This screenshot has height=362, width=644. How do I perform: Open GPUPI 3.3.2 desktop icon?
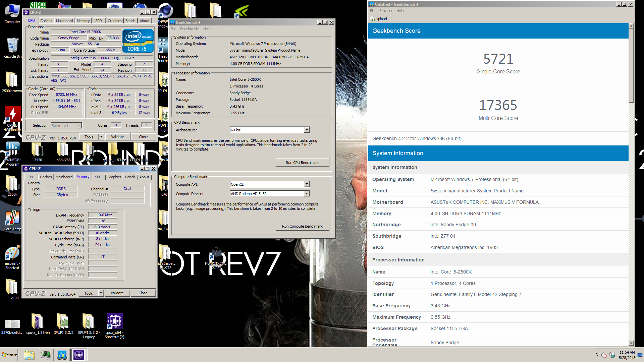click(63, 324)
